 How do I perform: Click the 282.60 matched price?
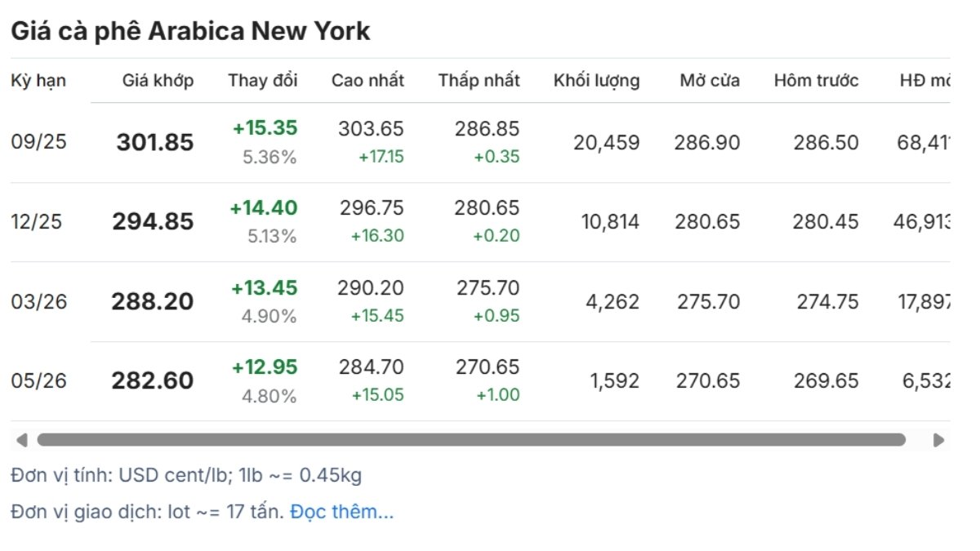153,381
